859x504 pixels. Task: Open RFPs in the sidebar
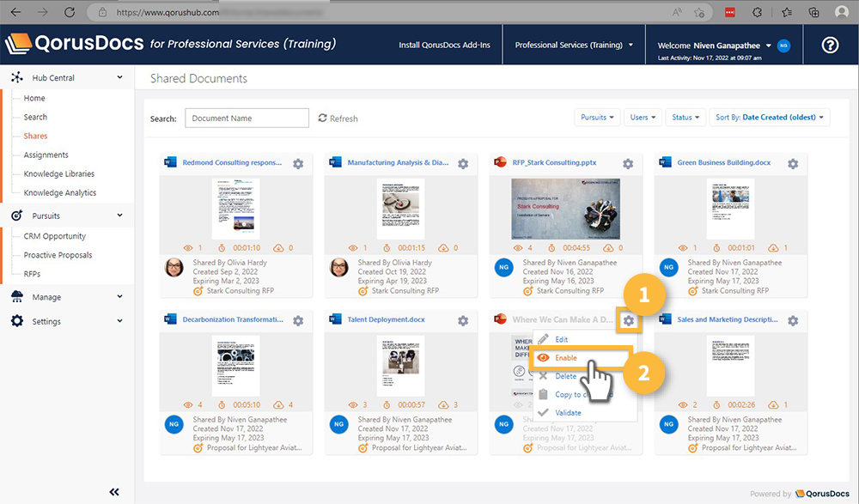[x=32, y=274]
